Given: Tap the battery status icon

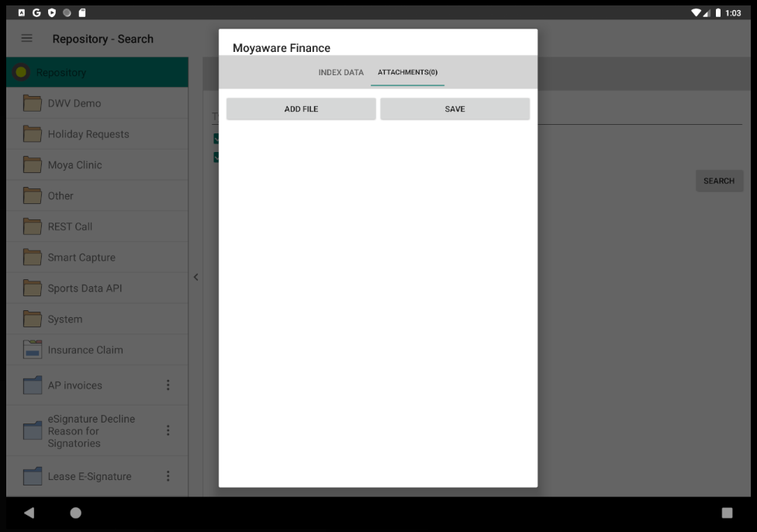Looking at the screenshot, I should [x=718, y=13].
